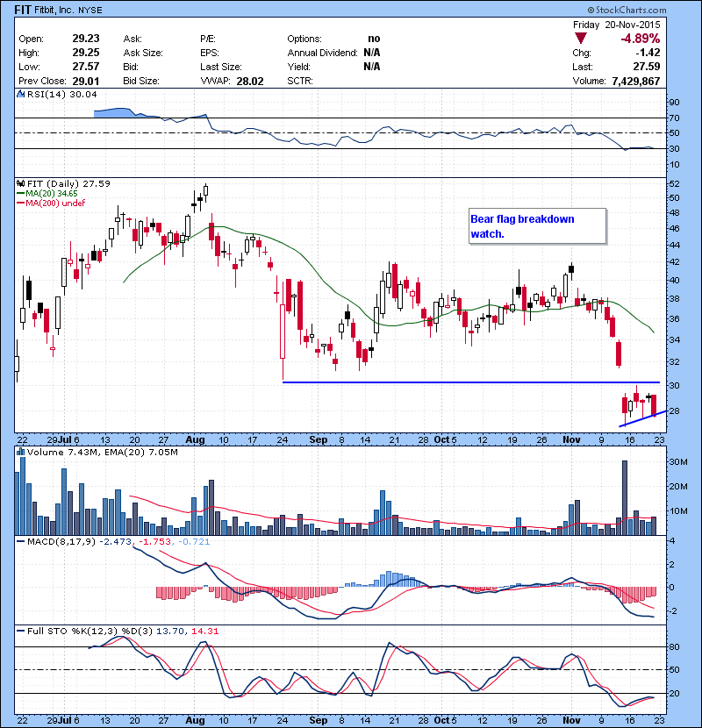Click the Low value 27.57
The height and width of the screenshot is (728, 702).
(86, 67)
